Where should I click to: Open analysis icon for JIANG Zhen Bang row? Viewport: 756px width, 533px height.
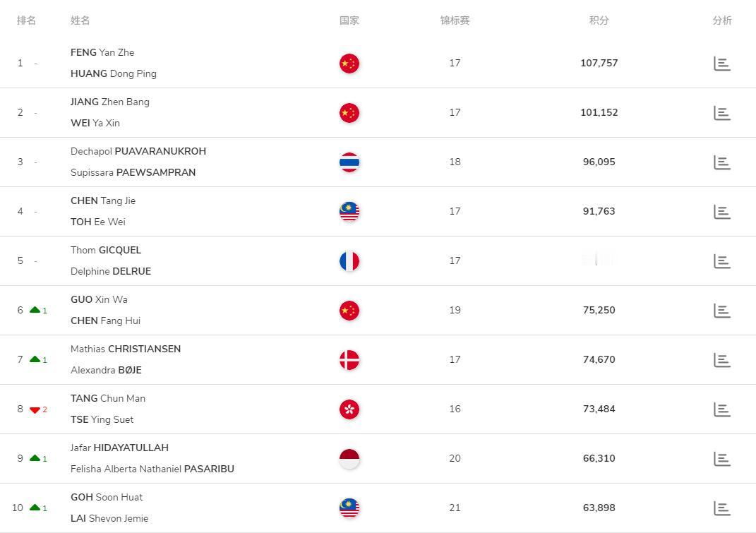[721, 113]
